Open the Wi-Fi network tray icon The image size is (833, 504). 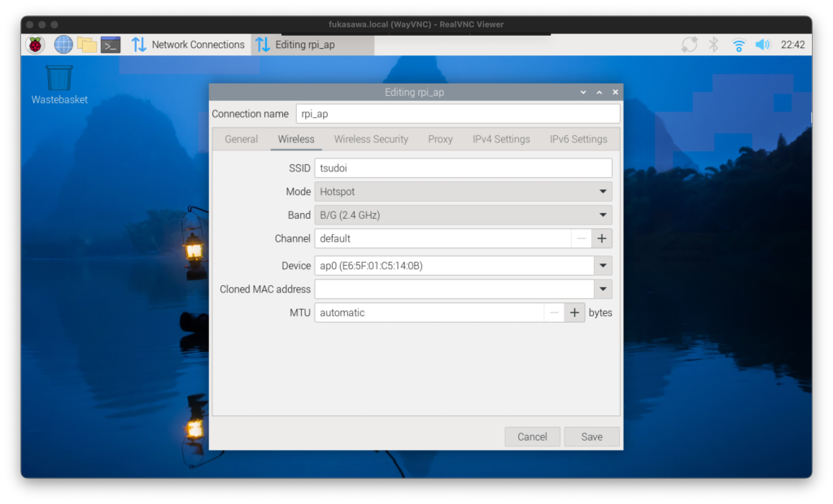pos(738,45)
